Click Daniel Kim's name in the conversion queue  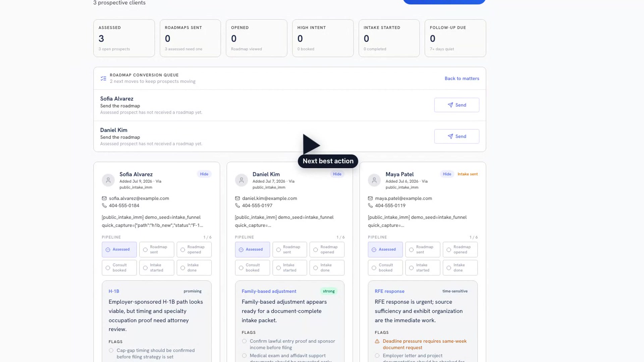114,130
